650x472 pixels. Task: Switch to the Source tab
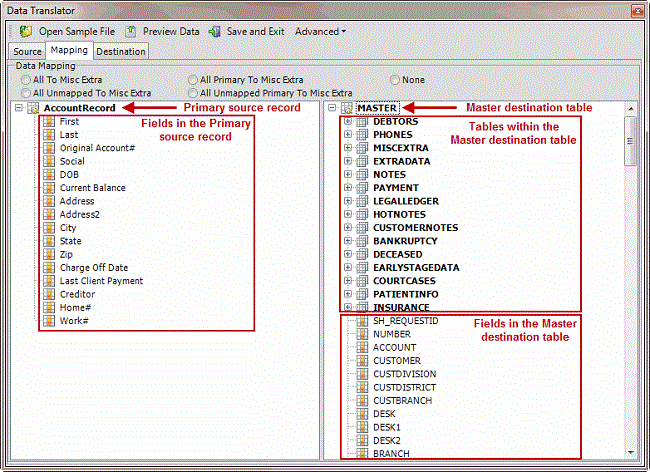click(x=27, y=51)
